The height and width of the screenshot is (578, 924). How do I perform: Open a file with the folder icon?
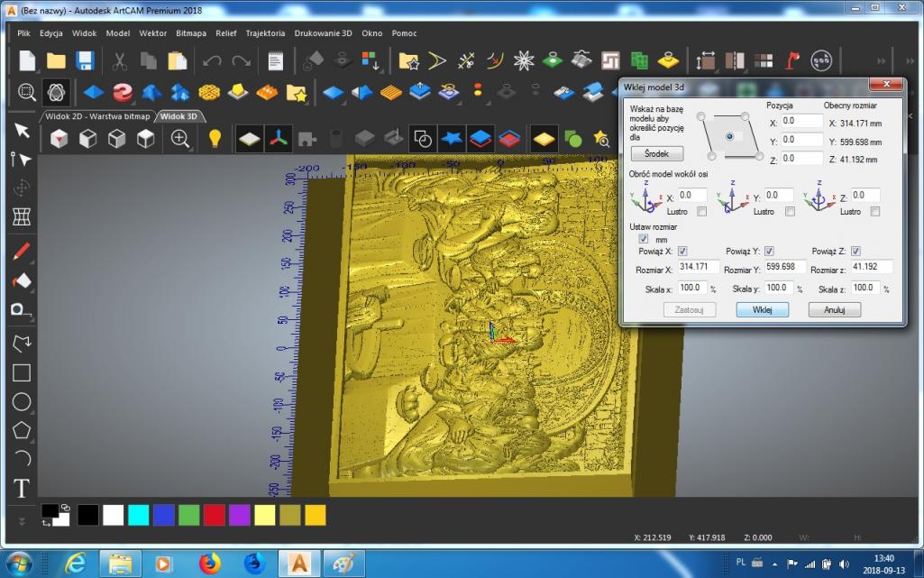coord(56,60)
